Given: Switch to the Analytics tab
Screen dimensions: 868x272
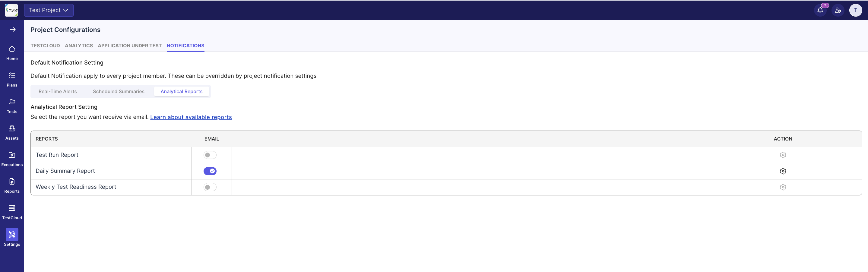Looking at the screenshot, I should point(78,46).
